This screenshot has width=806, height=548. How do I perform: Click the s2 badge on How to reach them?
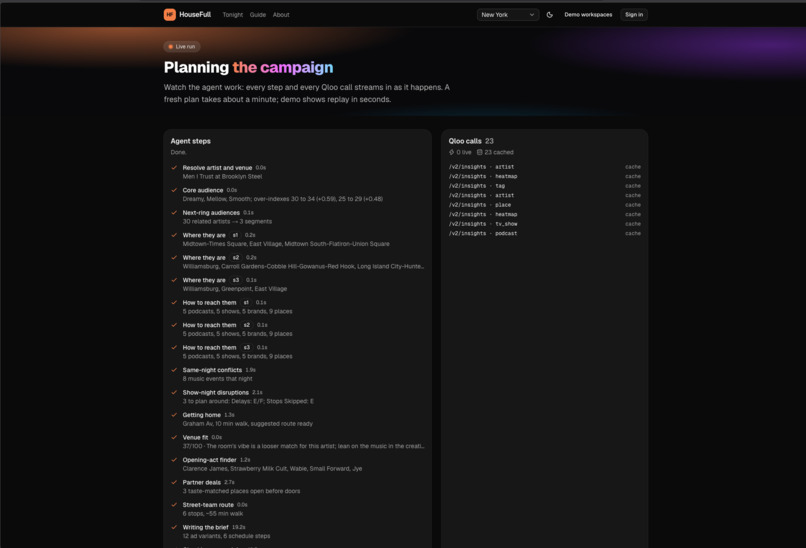247,325
